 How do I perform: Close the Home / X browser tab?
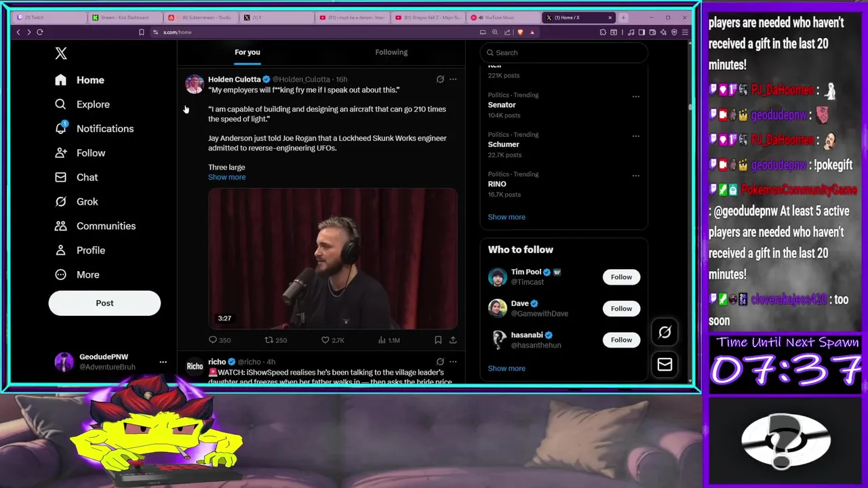(x=610, y=18)
